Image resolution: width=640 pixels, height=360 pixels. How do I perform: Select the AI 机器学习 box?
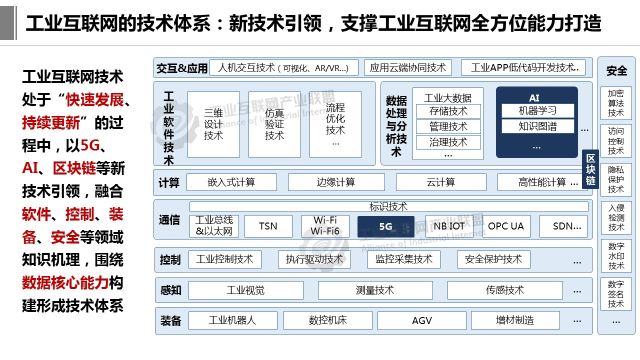click(538, 111)
